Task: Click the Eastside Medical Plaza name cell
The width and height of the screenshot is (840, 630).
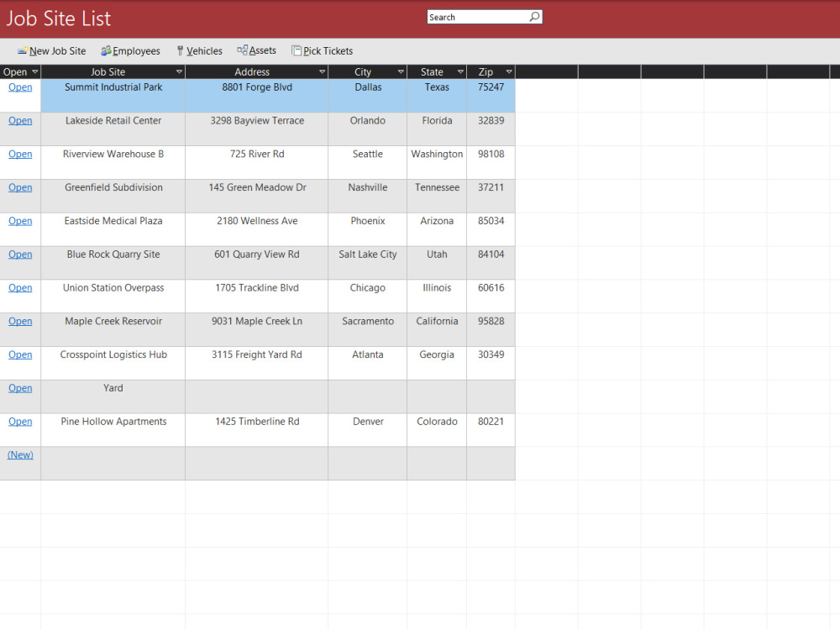Action: point(113,229)
